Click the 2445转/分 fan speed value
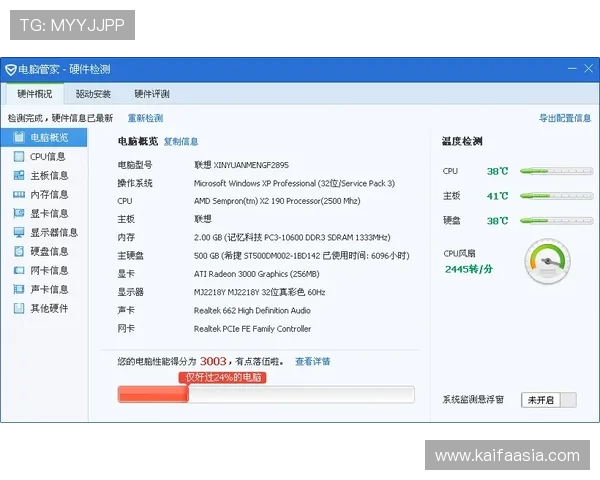 [x=469, y=269]
